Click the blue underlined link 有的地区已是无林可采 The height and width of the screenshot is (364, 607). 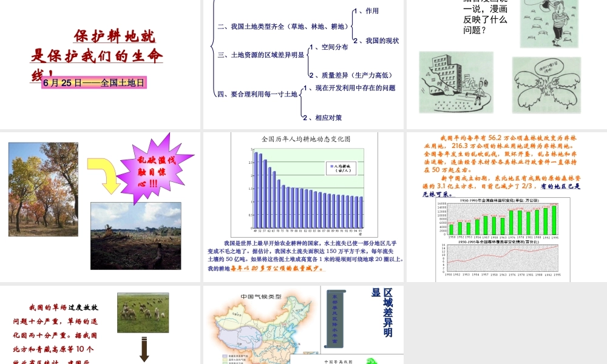tap(502, 190)
